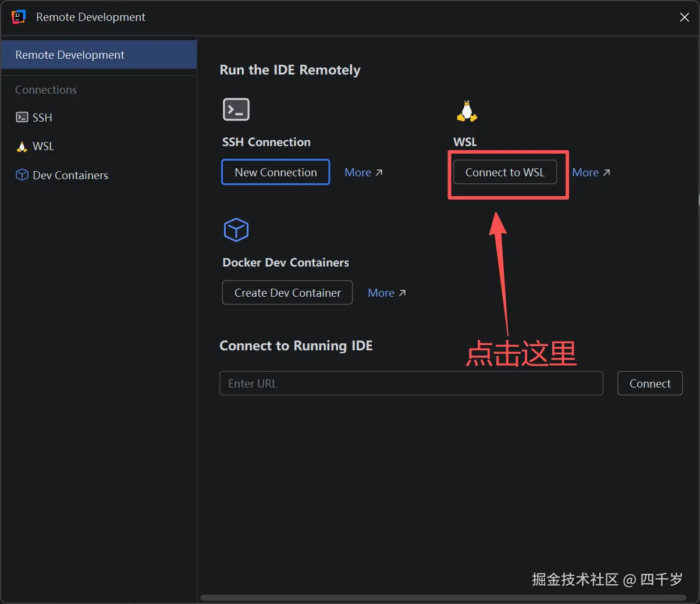Screen dimensions: 700x604
Task: Click the SSH terminal icon in the sidebar
Action: (22, 118)
